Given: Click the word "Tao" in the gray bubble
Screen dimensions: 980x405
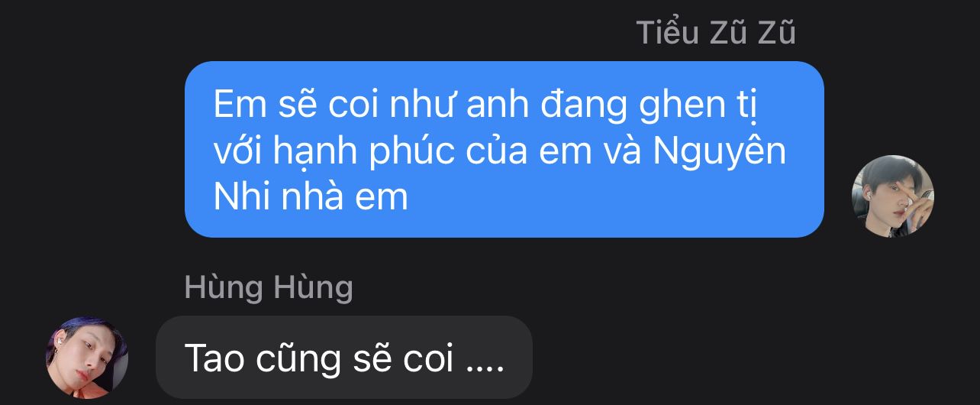Looking at the screenshot, I should [214, 358].
